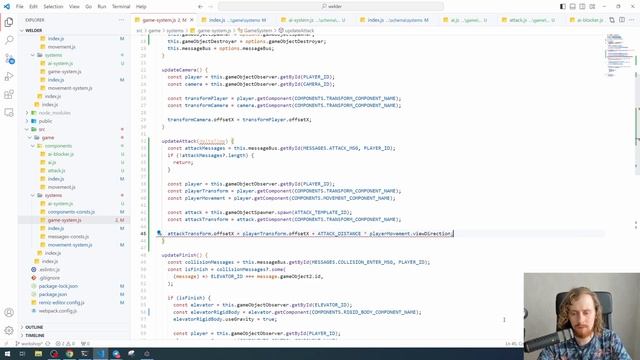The height and width of the screenshot is (360, 640).
Task: Open webpack.config.js in the file tree
Action: click(58, 311)
